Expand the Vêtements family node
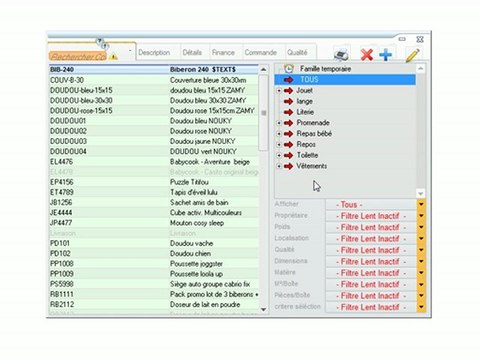 pyautogui.click(x=279, y=166)
